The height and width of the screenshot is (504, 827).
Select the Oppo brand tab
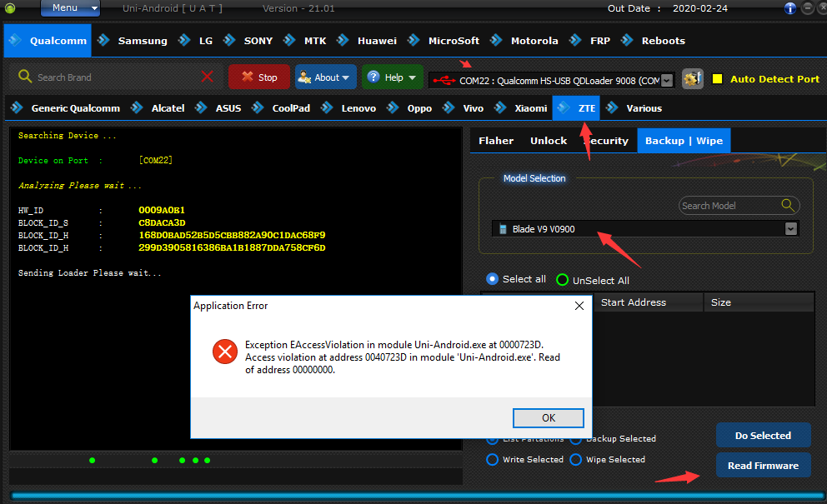pyautogui.click(x=409, y=108)
